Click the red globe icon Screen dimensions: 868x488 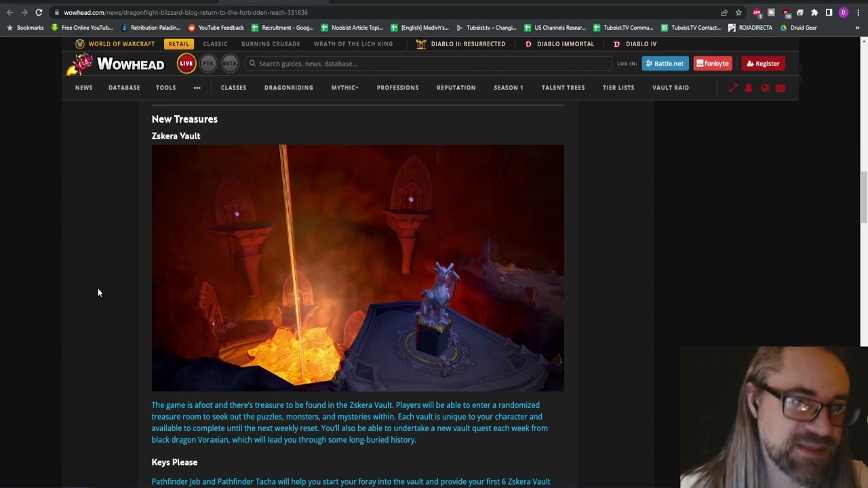point(765,88)
